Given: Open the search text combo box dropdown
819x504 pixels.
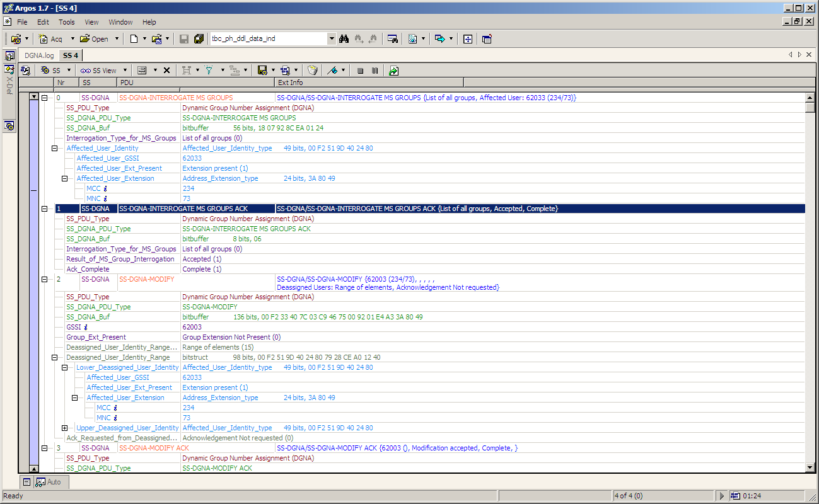Looking at the screenshot, I should (332, 38).
